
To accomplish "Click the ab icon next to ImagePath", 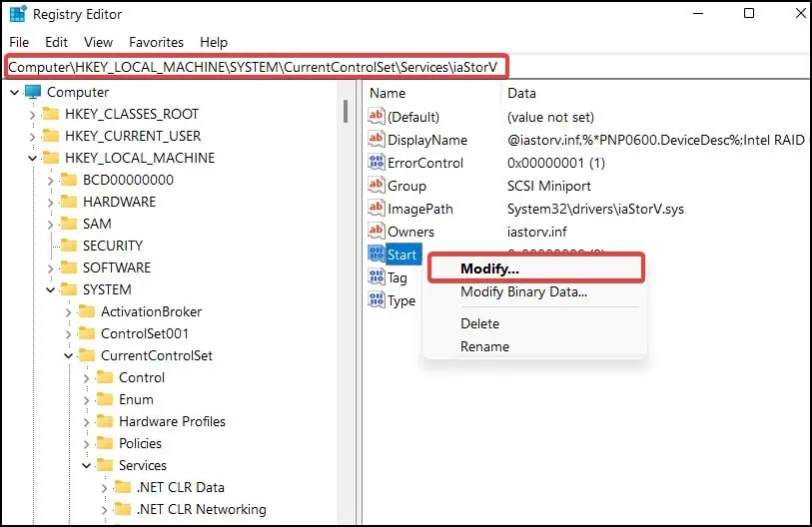I will pyautogui.click(x=377, y=209).
